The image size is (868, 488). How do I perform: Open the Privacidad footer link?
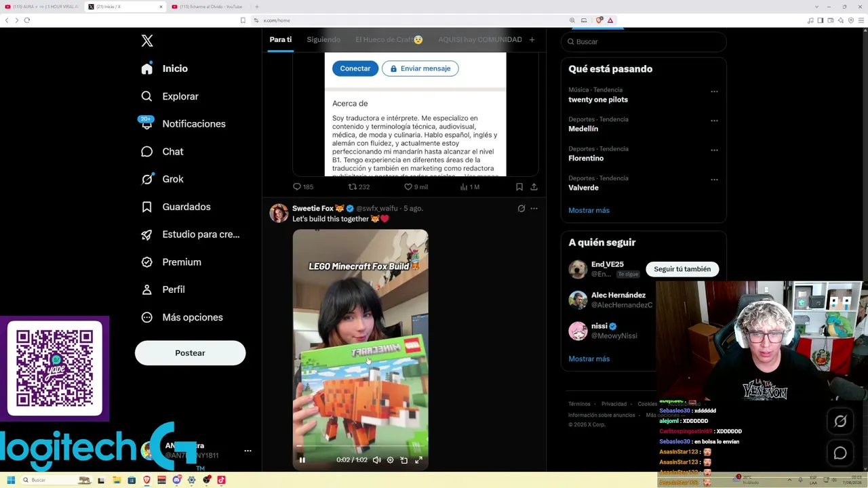[614, 404]
